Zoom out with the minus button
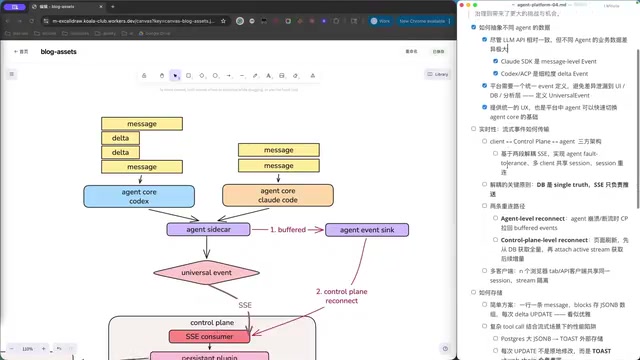This screenshot has width=640, height=360. coord(12,349)
